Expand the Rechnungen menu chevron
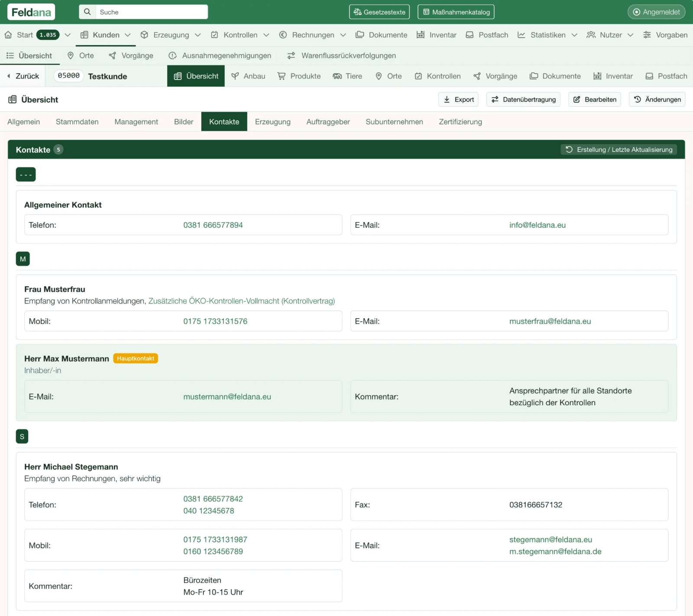Viewport: 693px width, 616px height. tap(343, 35)
